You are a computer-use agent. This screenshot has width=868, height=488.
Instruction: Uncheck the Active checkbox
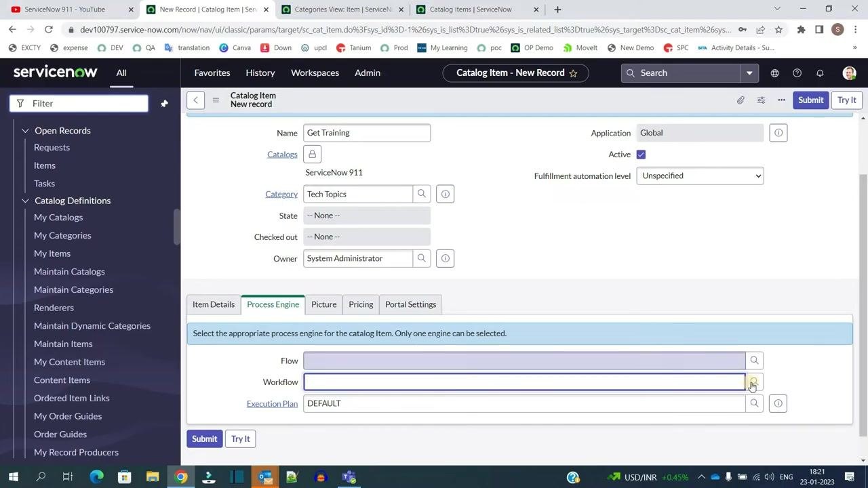click(641, 155)
